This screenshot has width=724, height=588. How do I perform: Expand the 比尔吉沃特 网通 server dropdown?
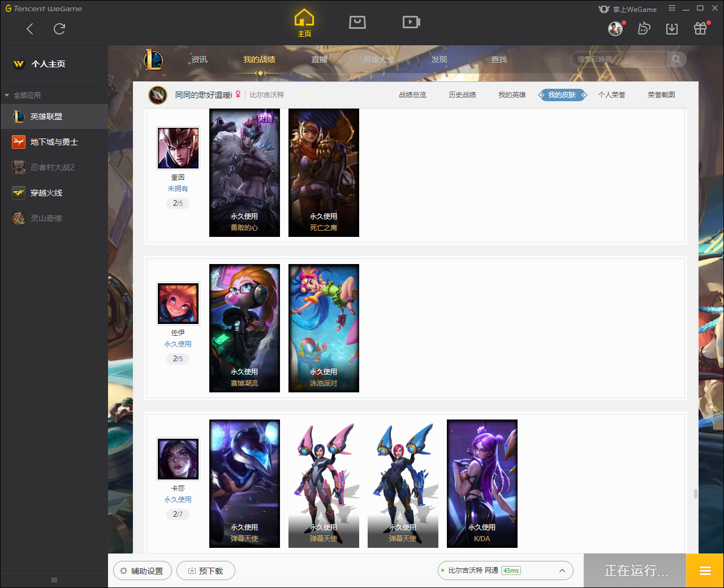pos(506,570)
